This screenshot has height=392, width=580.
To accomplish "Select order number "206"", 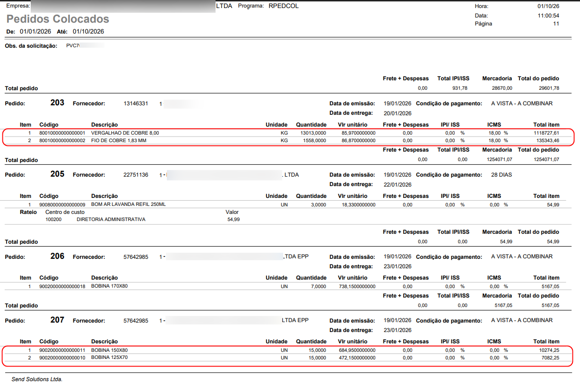I will (x=57, y=256).
